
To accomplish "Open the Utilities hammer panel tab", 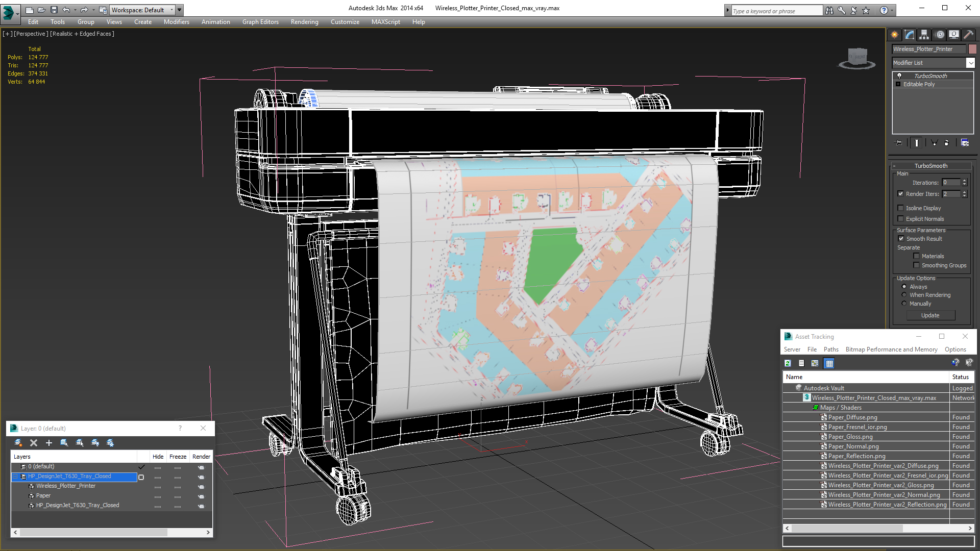I will (x=968, y=35).
